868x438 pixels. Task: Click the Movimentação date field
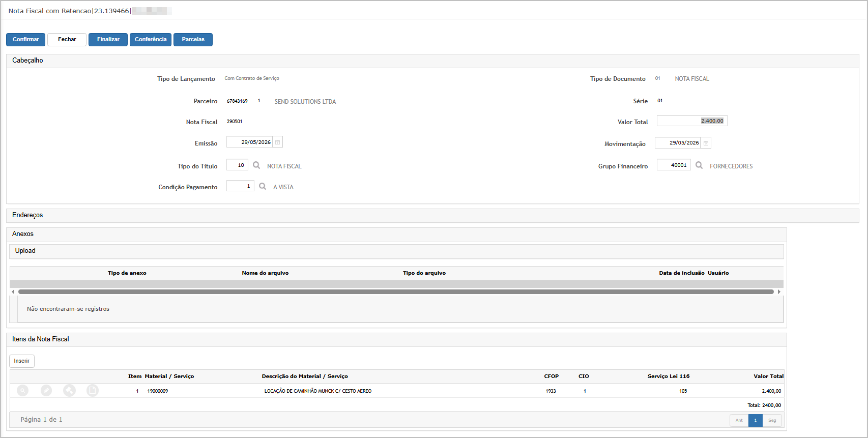pos(678,143)
